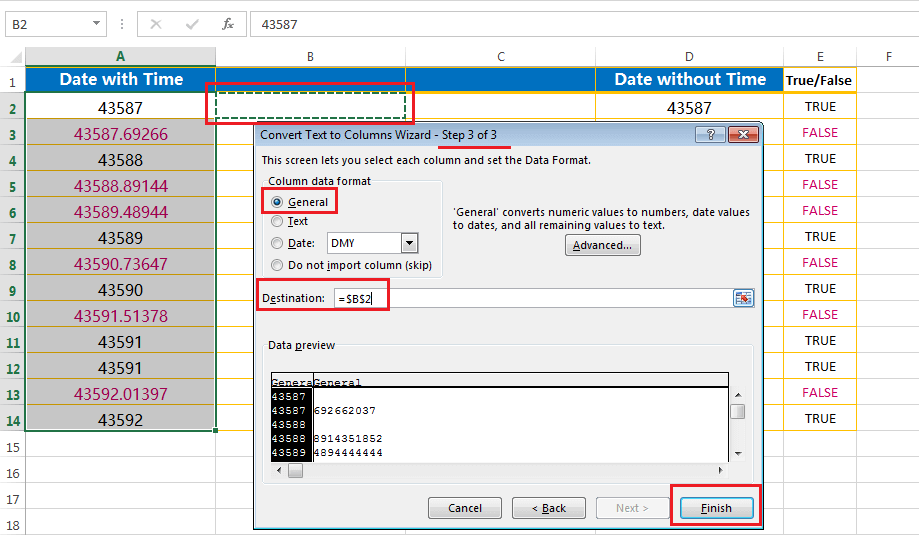Image resolution: width=919 pixels, height=535 pixels.
Task: Click preview value 8914351852
Action: [348, 438]
